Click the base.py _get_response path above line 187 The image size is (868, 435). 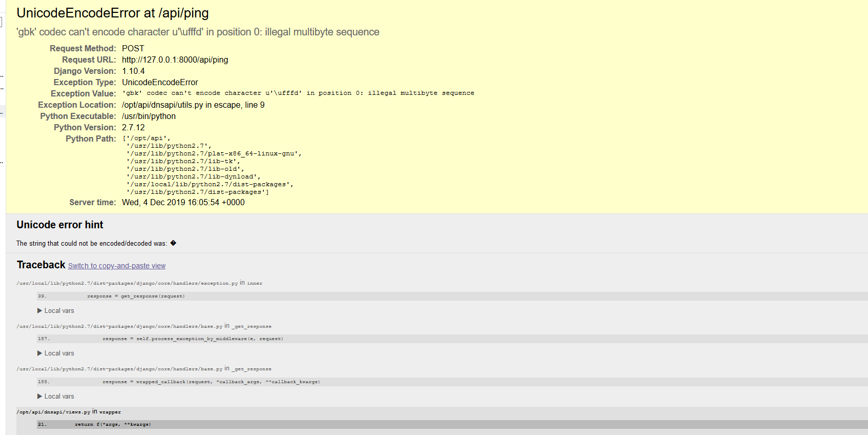[x=144, y=326]
